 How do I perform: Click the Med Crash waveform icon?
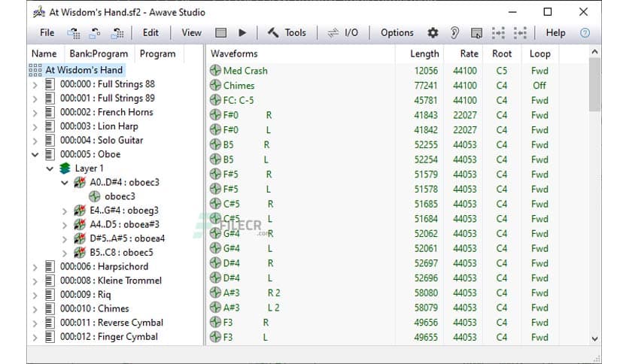click(215, 71)
